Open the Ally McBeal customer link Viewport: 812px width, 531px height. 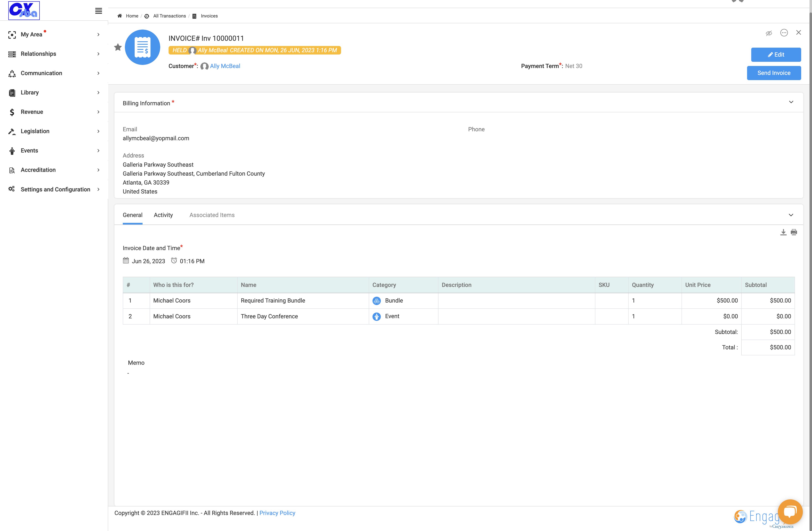[x=225, y=66]
